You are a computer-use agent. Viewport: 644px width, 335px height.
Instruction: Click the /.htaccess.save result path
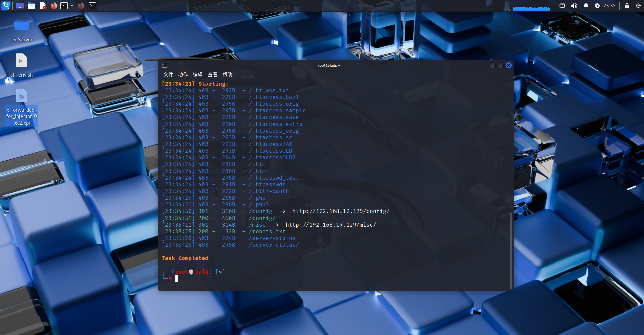[274, 117]
